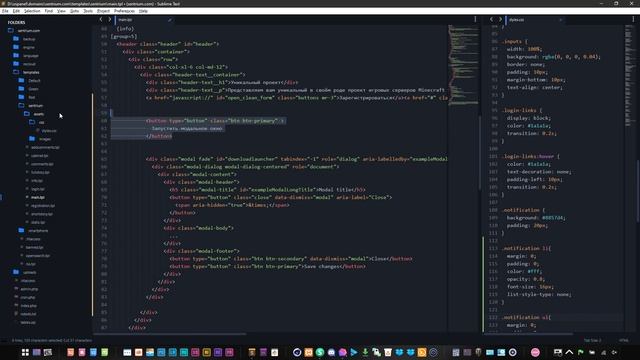640x360 pixels.
Task: Change HTML syntax in status bar
Action: (624, 340)
